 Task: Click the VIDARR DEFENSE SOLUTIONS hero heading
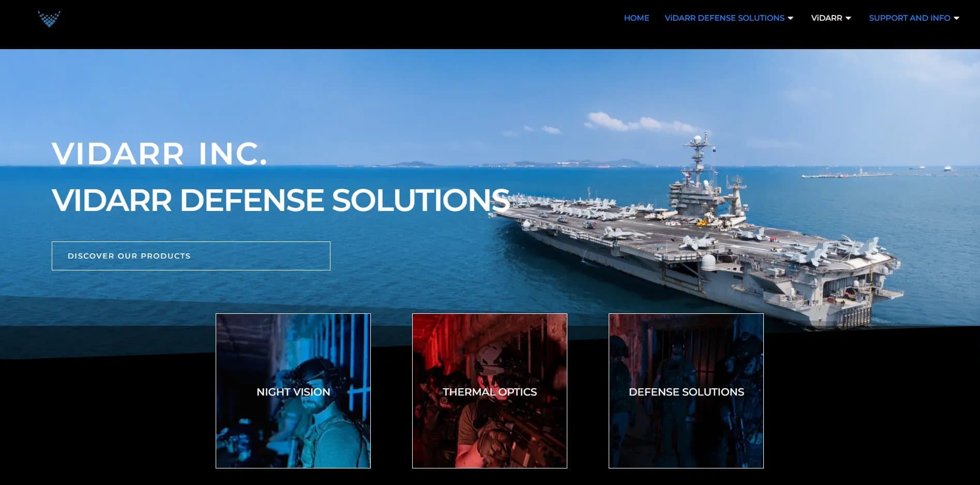pos(281,200)
